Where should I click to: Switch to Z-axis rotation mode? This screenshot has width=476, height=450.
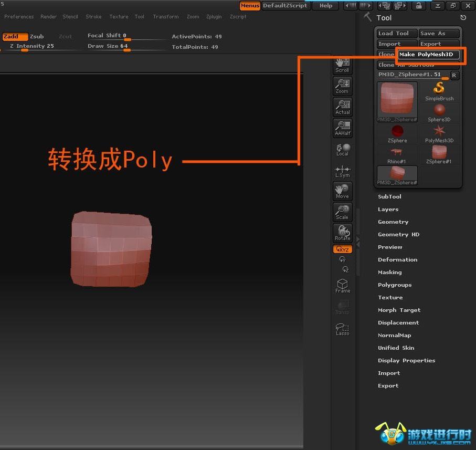click(345, 269)
